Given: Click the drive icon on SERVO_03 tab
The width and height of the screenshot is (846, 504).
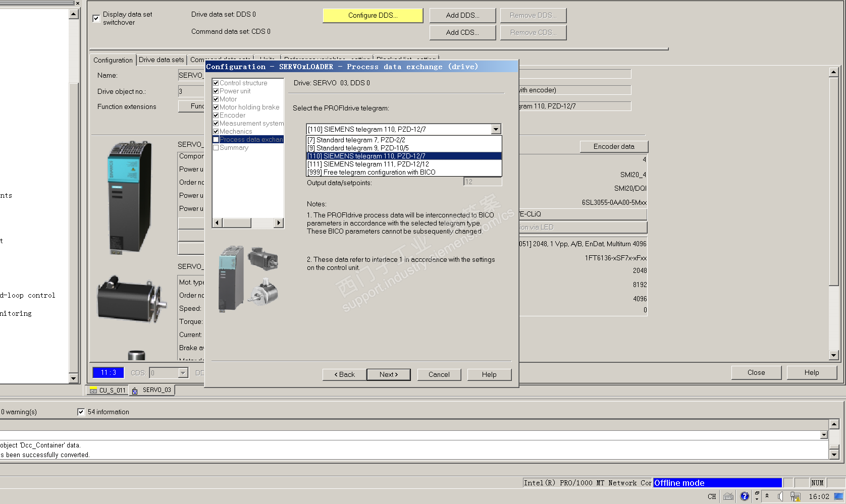Looking at the screenshot, I should pyautogui.click(x=135, y=390).
